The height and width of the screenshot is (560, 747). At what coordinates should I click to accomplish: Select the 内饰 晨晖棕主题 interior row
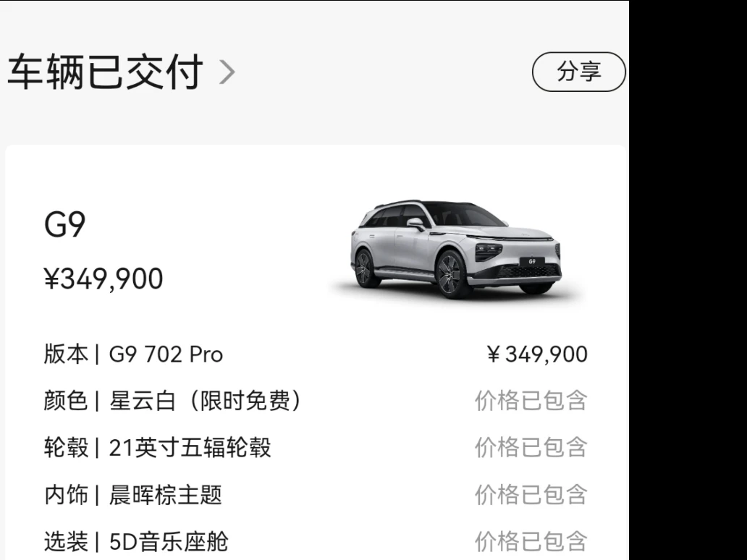click(316, 494)
